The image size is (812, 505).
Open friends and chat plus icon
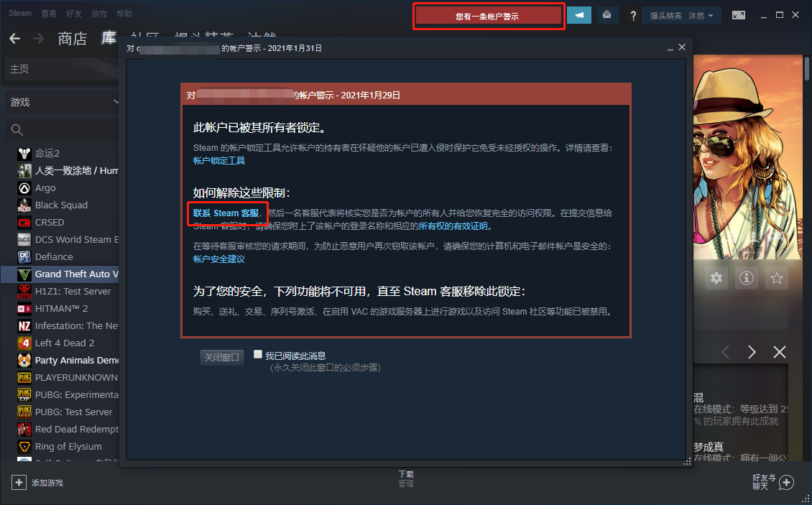click(786, 482)
